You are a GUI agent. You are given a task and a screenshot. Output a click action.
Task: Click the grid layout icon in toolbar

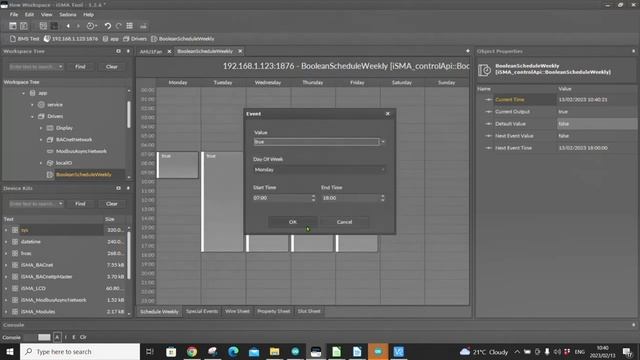pyautogui.click(x=43, y=26)
